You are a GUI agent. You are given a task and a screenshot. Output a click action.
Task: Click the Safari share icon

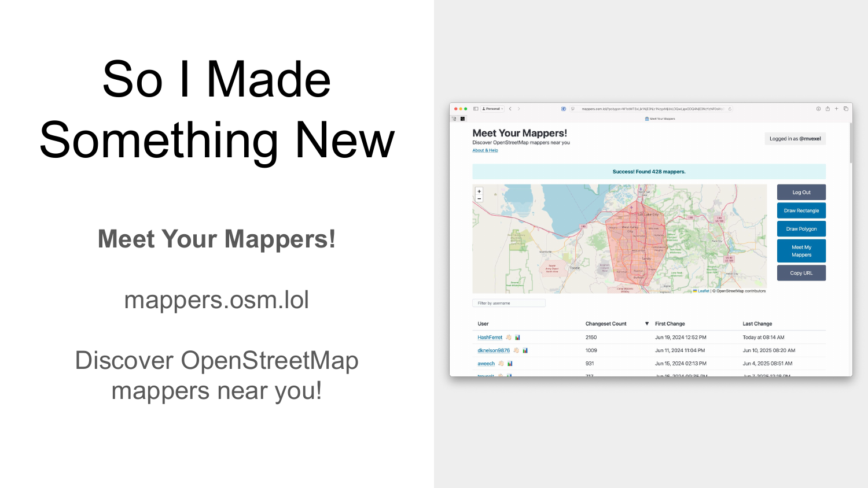(x=827, y=109)
